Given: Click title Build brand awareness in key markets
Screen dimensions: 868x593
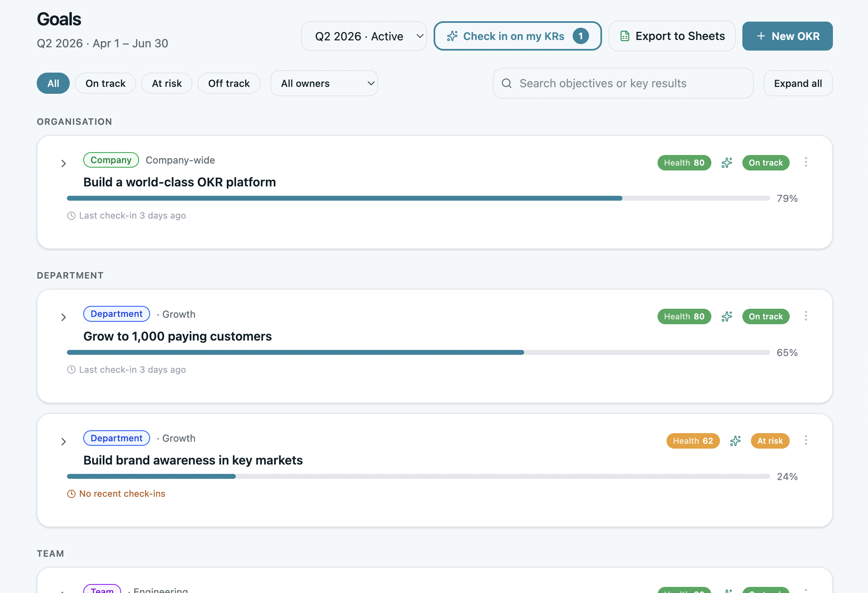Looking at the screenshot, I should tap(193, 460).
